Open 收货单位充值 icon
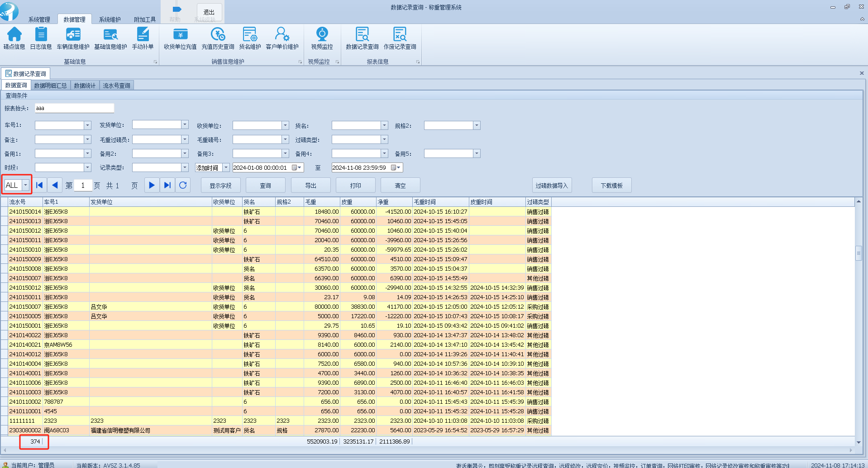This screenshot has height=468, width=868. [180, 38]
